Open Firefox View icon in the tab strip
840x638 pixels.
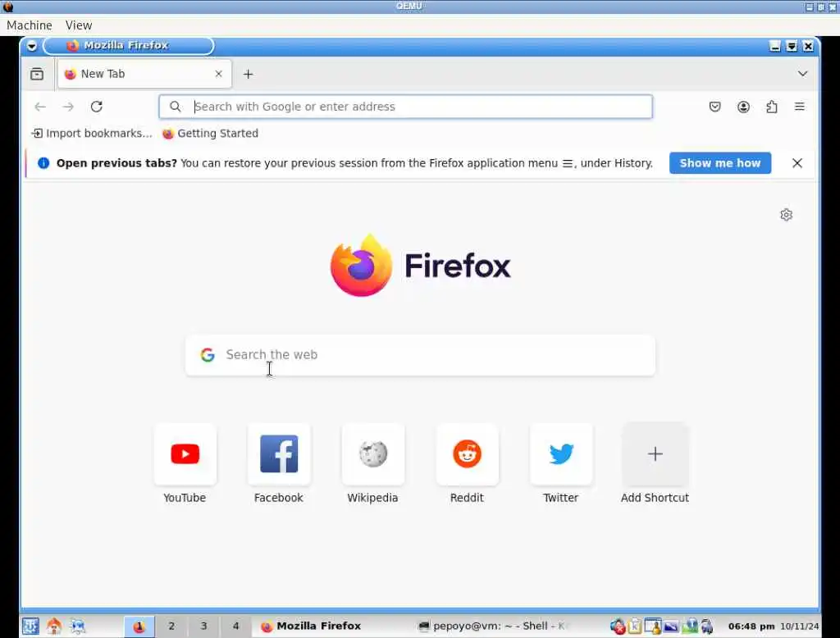coord(37,74)
